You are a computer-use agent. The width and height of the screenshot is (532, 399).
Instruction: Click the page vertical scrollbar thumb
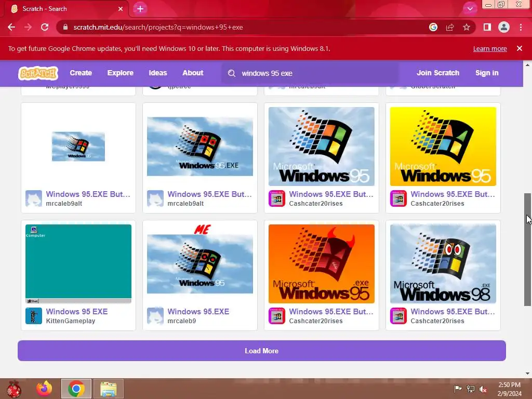[x=527, y=249]
